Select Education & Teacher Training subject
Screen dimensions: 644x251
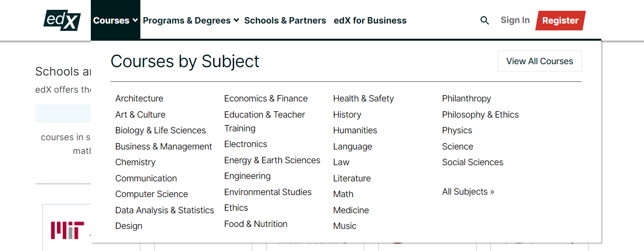click(265, 121)
